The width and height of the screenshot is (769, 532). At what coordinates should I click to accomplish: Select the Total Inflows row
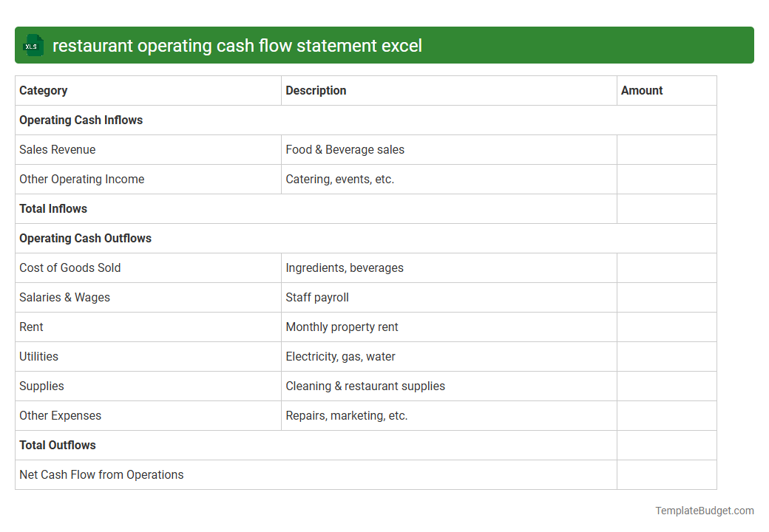53,208
